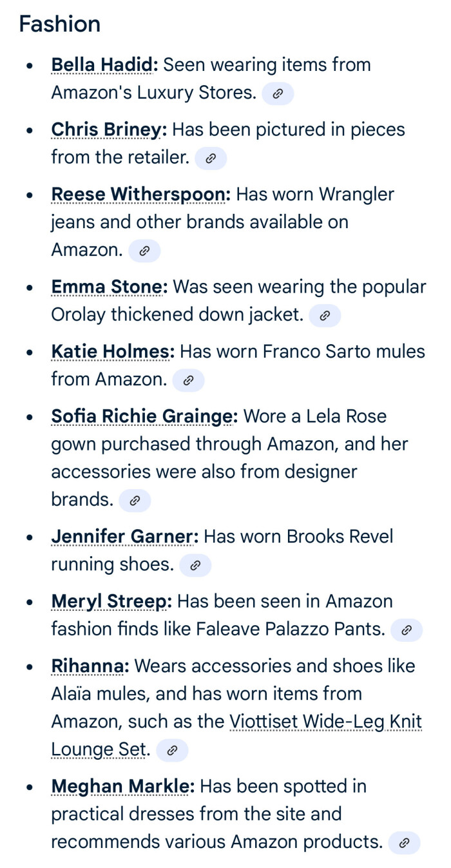Click source icon after Brooks Revel running shoes
451x868 pixels.
click(195, 565)
